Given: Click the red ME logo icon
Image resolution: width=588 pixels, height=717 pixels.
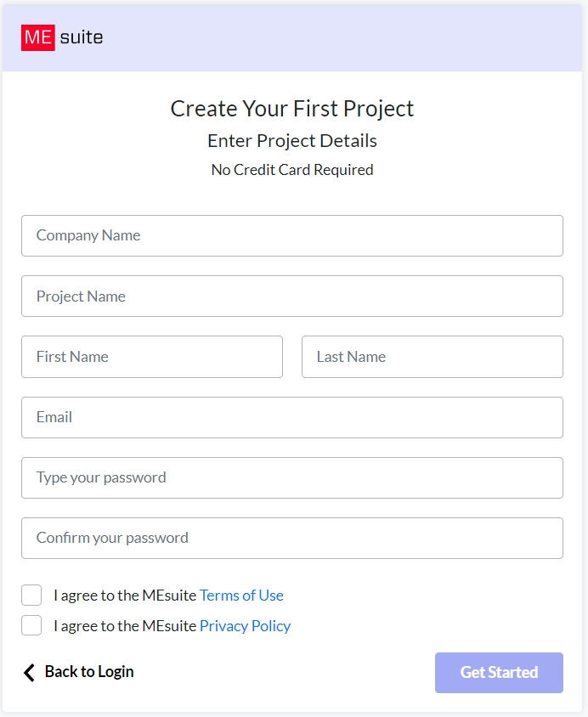Looking at the screenshot, I should [38, 37].
